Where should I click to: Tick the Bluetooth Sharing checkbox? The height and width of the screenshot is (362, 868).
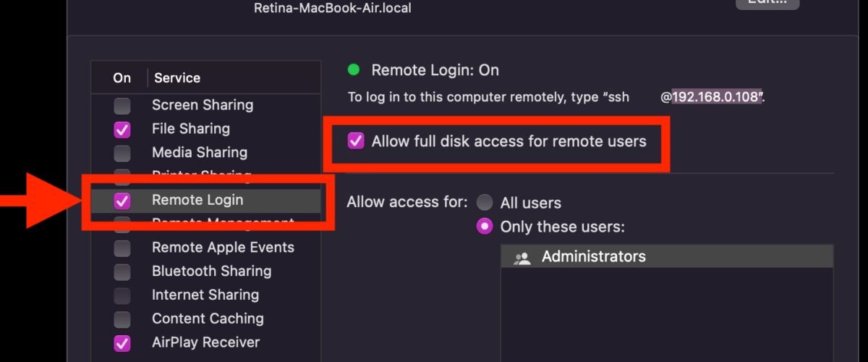(x=122, y=272)
